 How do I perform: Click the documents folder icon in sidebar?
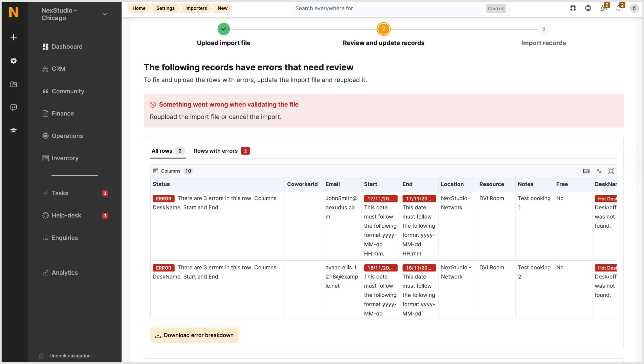pyautogui.click(x=13, y=84)
